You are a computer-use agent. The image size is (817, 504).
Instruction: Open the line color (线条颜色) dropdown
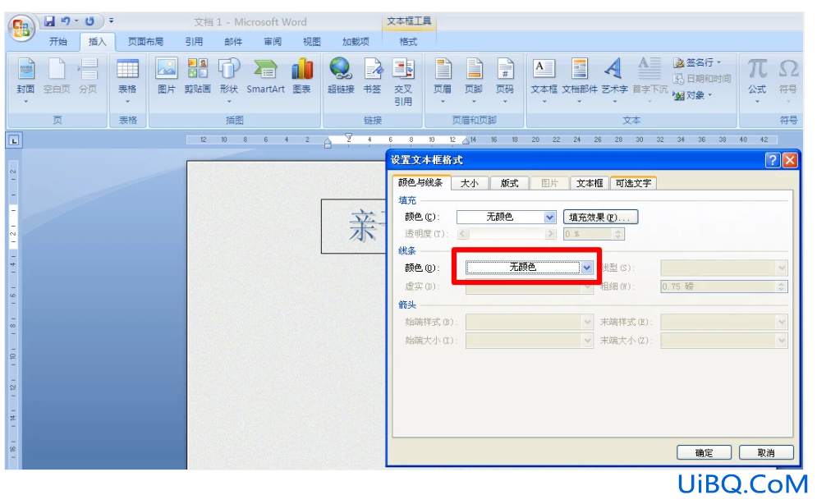click(530, 268)
